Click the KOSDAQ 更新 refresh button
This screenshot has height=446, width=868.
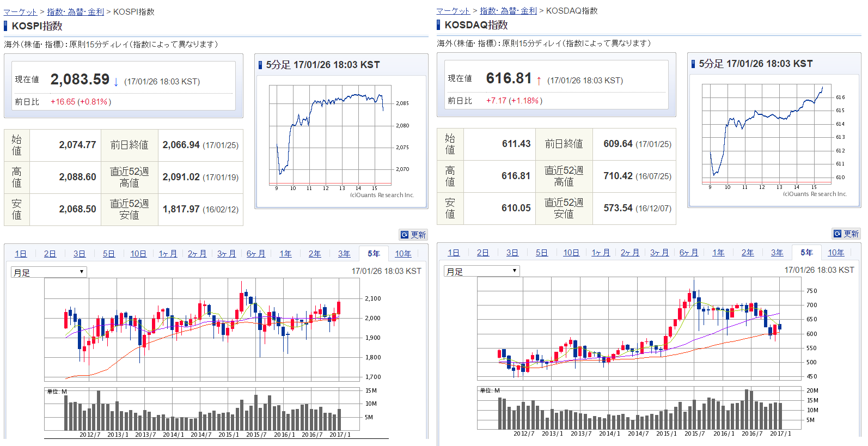point(846,234)
